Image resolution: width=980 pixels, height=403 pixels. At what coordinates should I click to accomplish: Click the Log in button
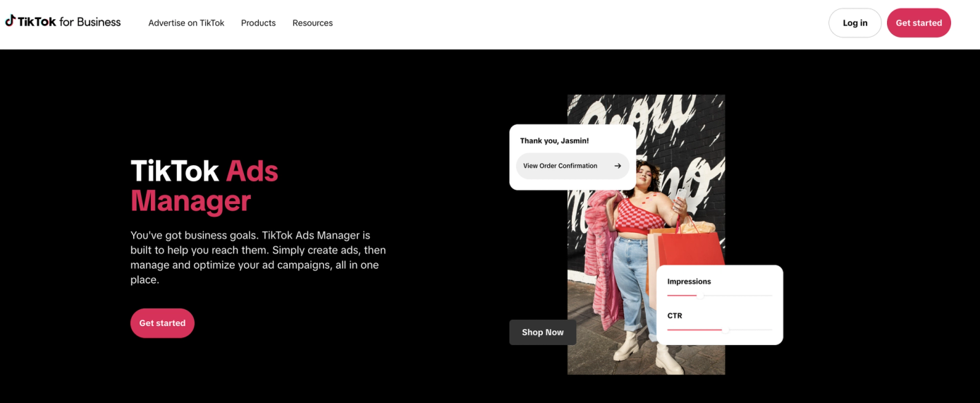pyautogui.click(x=855, y=23)
